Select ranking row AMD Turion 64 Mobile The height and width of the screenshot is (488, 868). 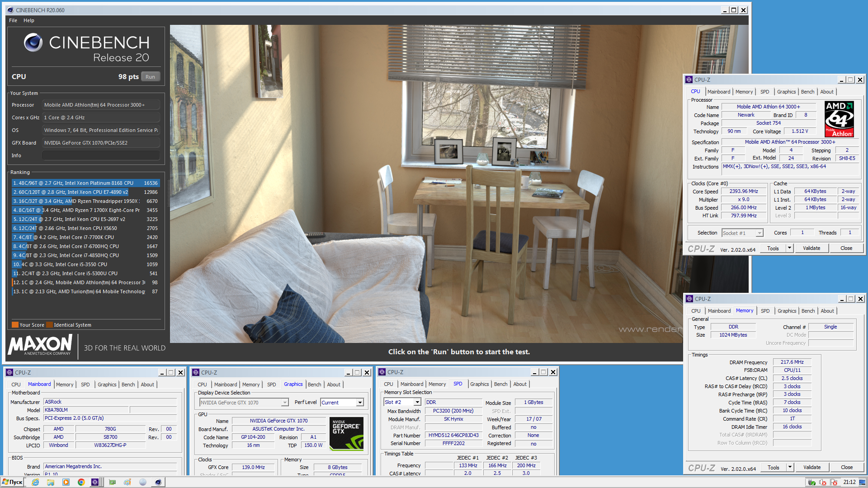pyautogui.click(x=85, y=291)
